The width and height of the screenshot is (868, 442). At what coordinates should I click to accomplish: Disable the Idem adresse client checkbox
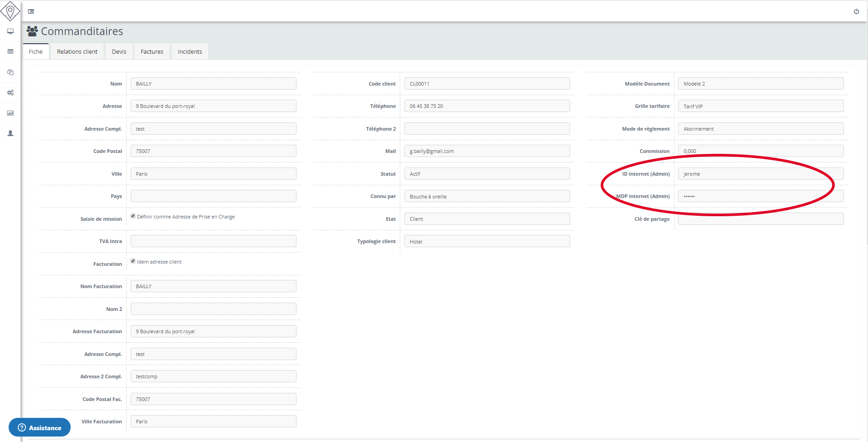[x=133, y=260]
